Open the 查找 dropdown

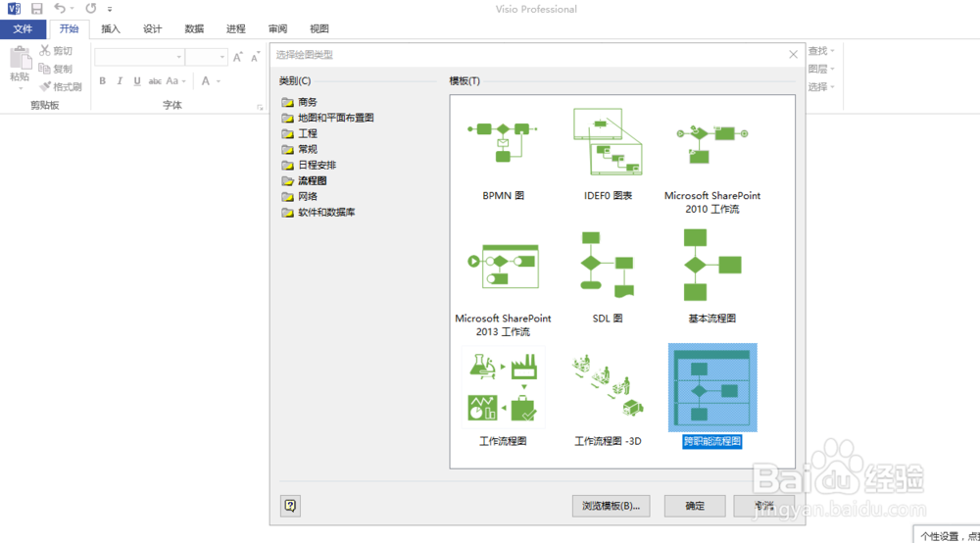tap(820, 51)
